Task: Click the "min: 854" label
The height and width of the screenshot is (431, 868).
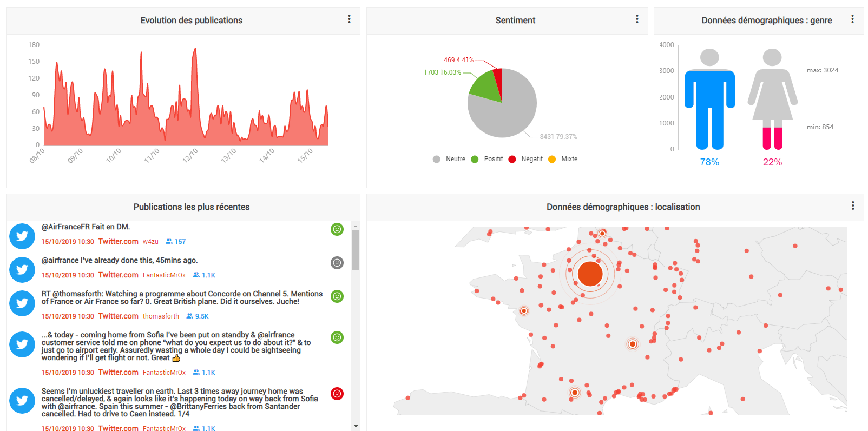Action: pos(820,127)
